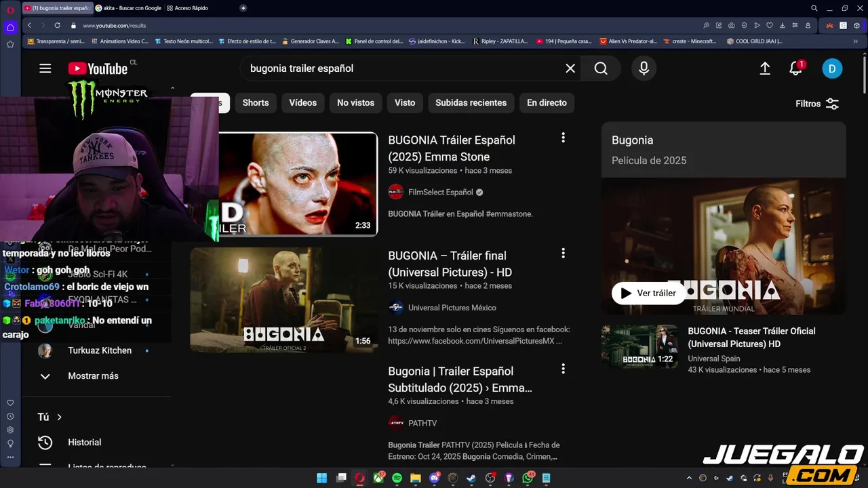Open Spotify from taskbar
This screenshot has height=488, width=868.
point(397,478)
